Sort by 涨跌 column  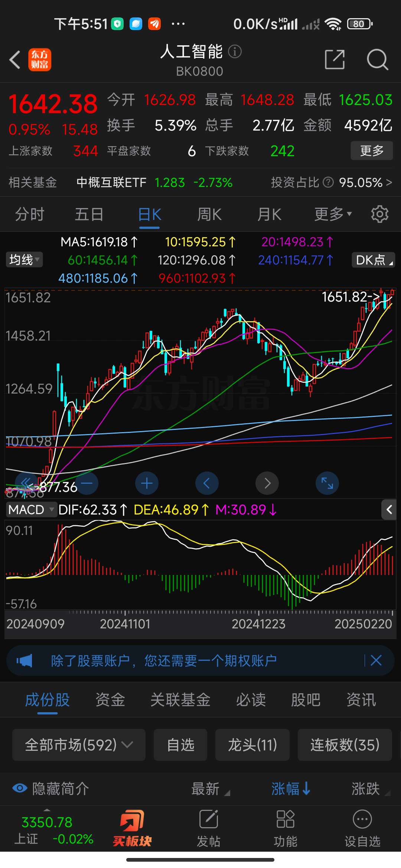pyautogui.click(x=371, y=789)
